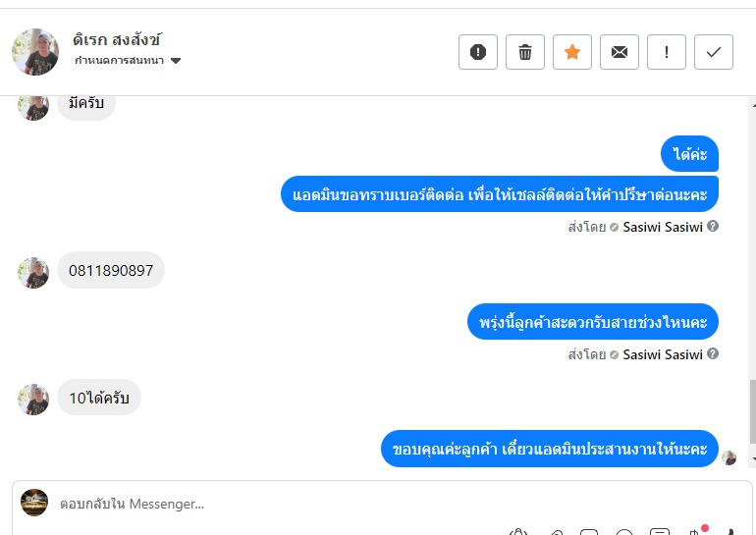The height and width of the screenshot is (535, 756).
Task: Mark conversation done with checkmark button
Action: tap(714, 52)
